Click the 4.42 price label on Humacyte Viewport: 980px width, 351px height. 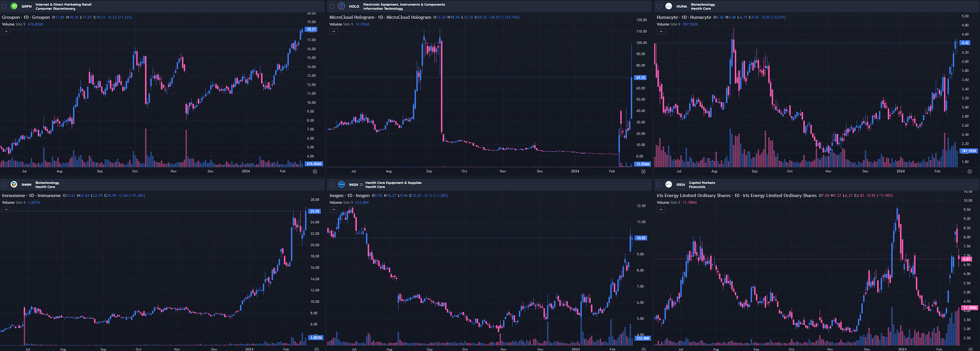click(x=964, y=42)
